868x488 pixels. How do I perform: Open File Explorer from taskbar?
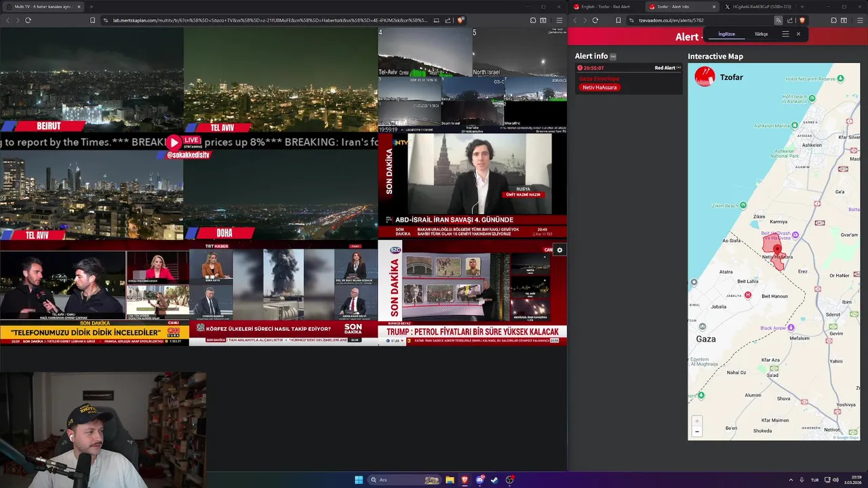(450, 480)
